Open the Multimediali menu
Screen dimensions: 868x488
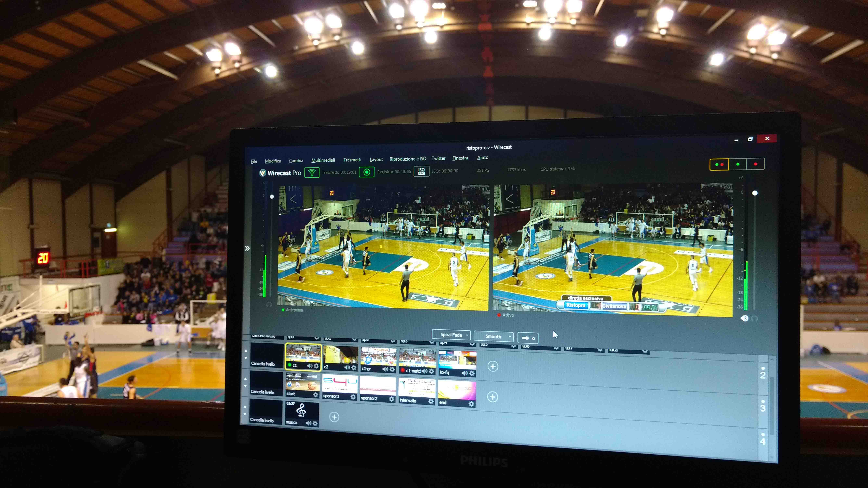point(323,160)
